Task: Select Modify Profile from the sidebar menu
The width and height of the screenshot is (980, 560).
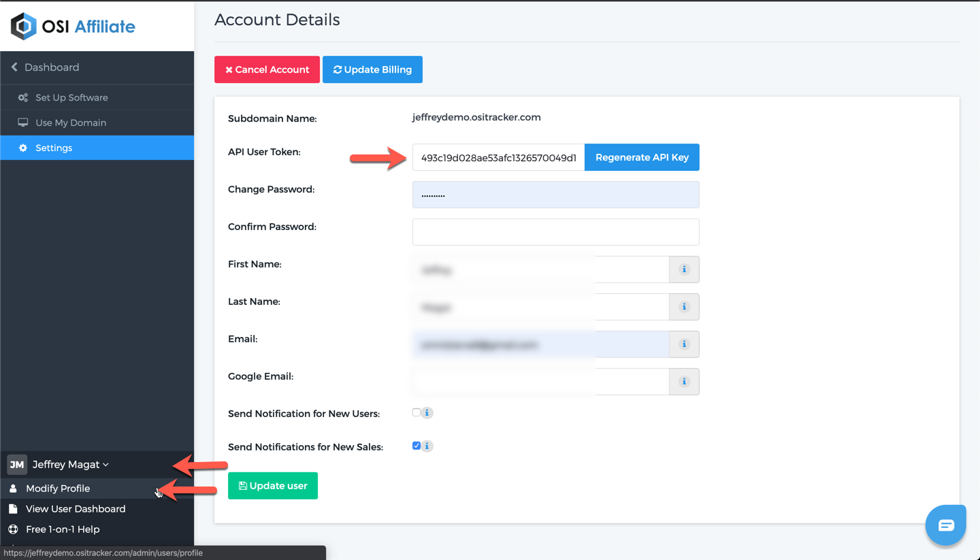Action: (58, 488)
